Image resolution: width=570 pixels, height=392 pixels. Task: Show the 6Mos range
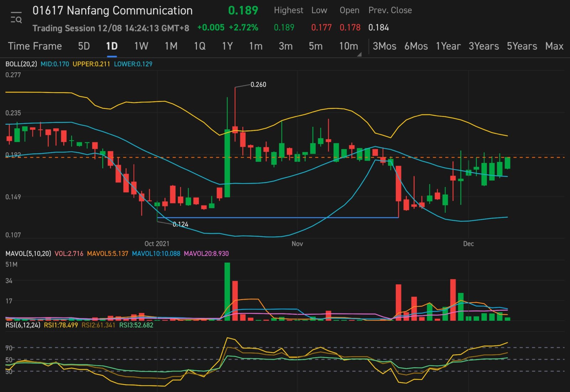[x=416, y=46]
